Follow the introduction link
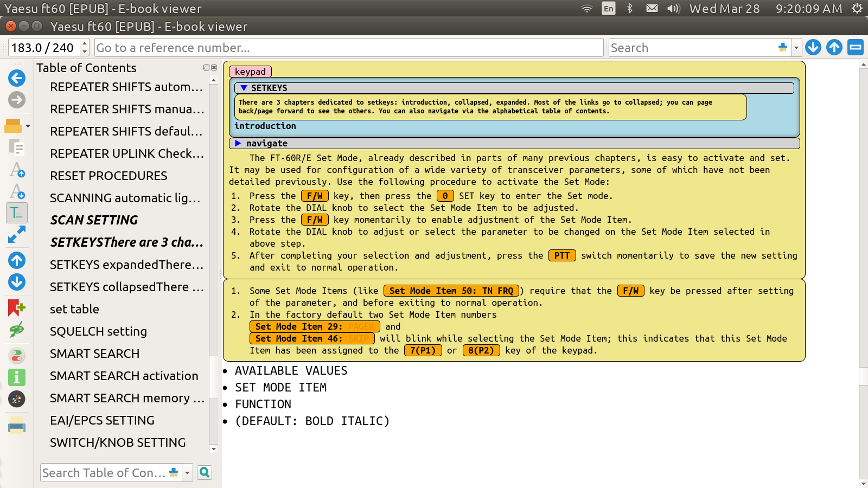This screenshot has height=488, width=868. tap(265, 126)
